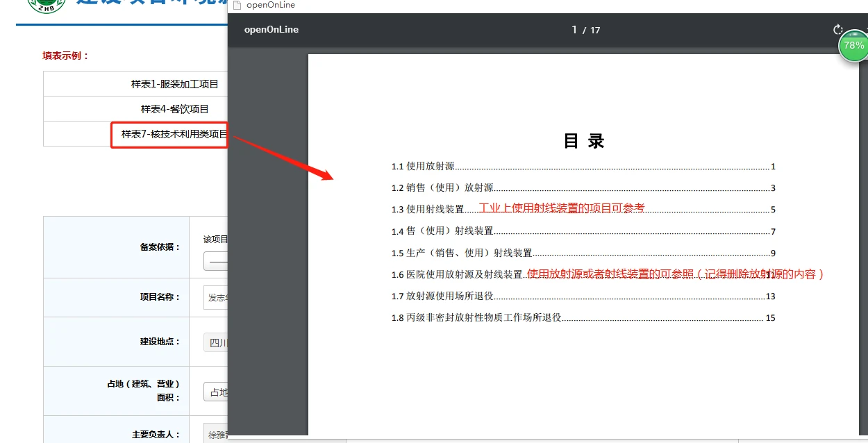The image size is (868, 443).
Task: Open sample 样表4-餐饮项目
Action: pos(175,109)
